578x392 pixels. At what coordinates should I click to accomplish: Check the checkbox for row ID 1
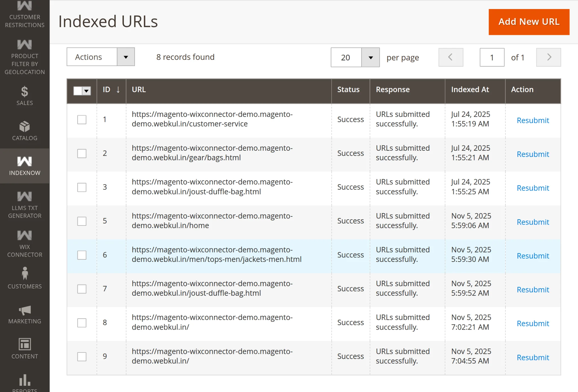82,120
